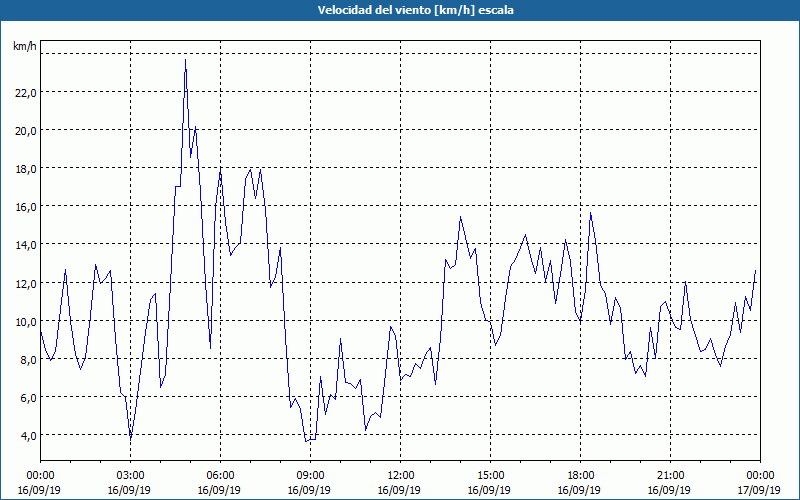Click the chart title 'Velocidad del viento [km/h] escala'
800x500 pixels.
415,10
